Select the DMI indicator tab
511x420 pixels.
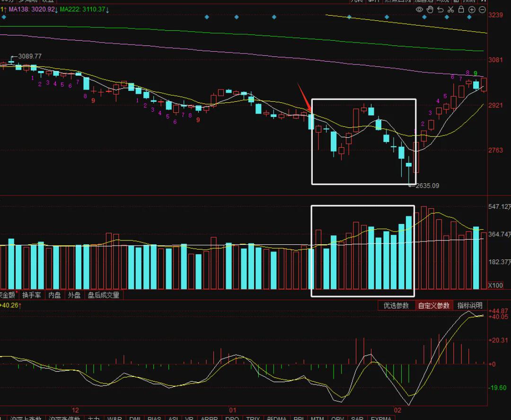(x=135, y=418)
